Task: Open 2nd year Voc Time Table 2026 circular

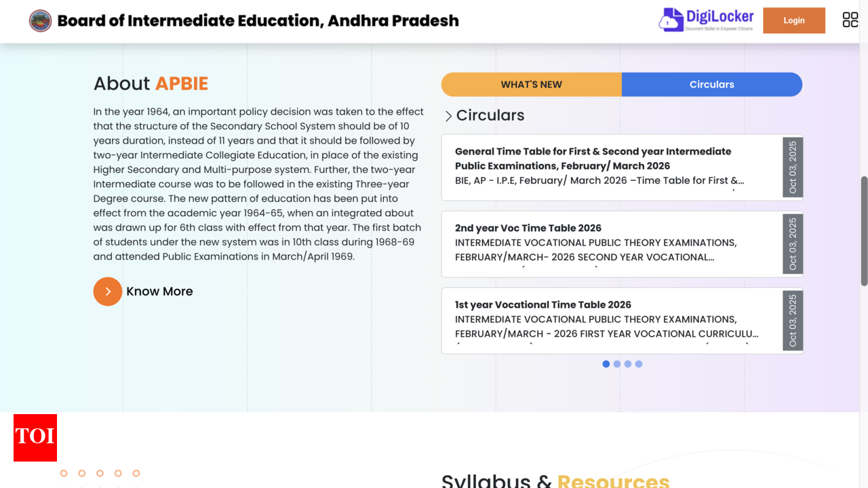Action: click(x=528, y=228)
